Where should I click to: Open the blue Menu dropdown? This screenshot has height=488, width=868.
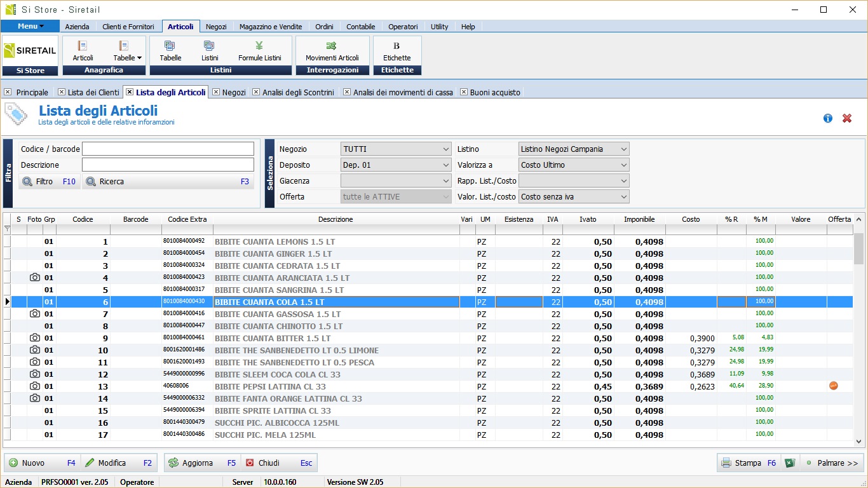(31, 26)
